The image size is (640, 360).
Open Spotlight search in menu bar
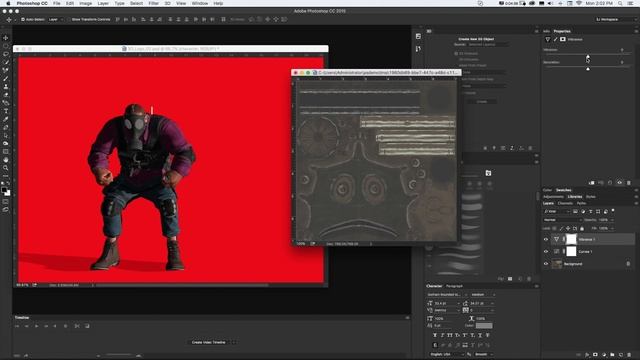[x=620, y=3]
